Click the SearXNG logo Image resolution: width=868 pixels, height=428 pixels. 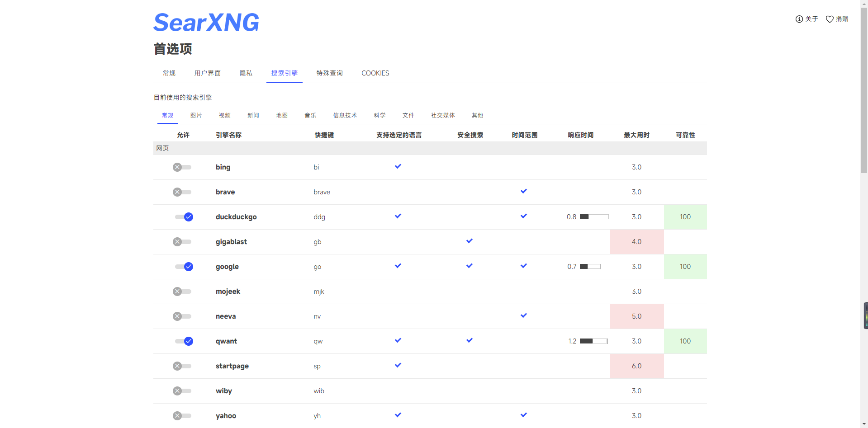[x=206, y=23]
